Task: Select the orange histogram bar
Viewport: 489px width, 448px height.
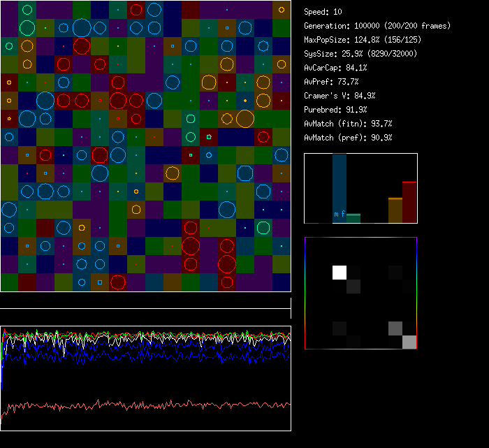Action: [395, 210]
